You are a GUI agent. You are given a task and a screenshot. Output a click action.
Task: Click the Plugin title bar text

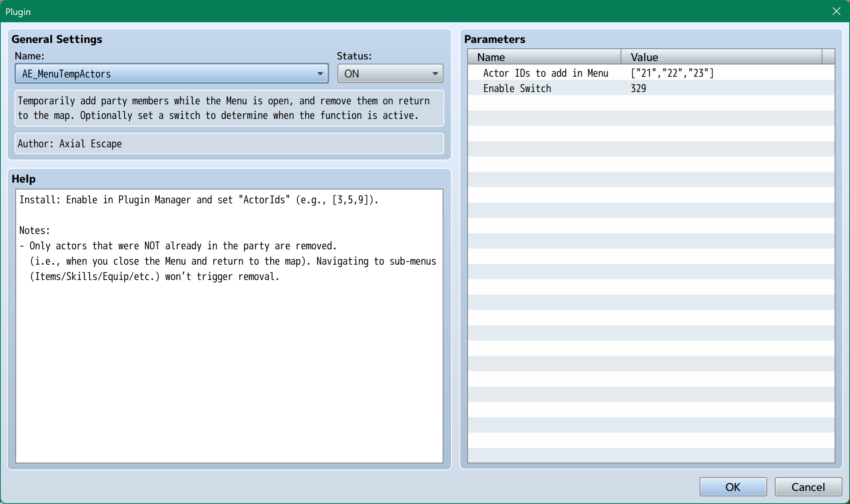click(18, 12)
